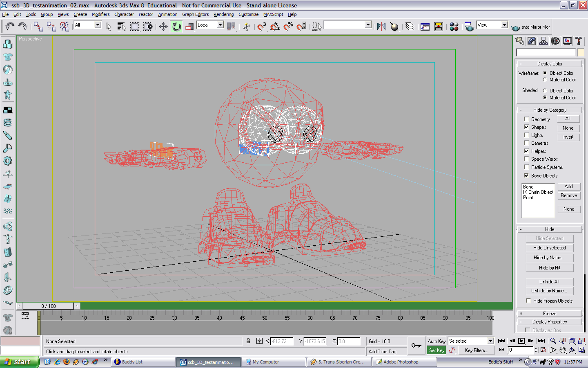Select Wireframe Object Color radio button
This screenshot has height=368, width=588.
tap(545, 73)
